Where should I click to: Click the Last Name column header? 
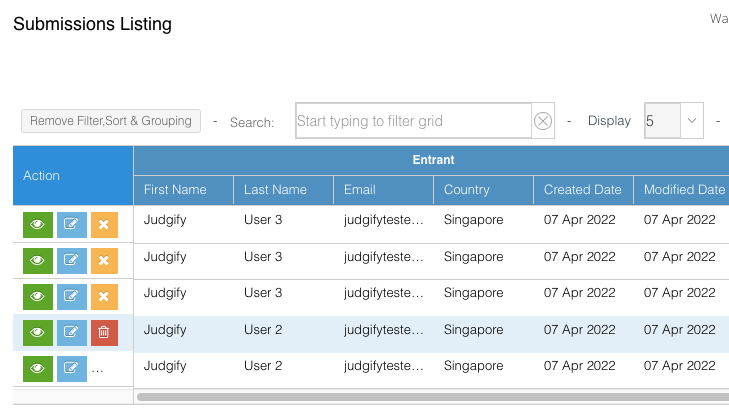275,190
